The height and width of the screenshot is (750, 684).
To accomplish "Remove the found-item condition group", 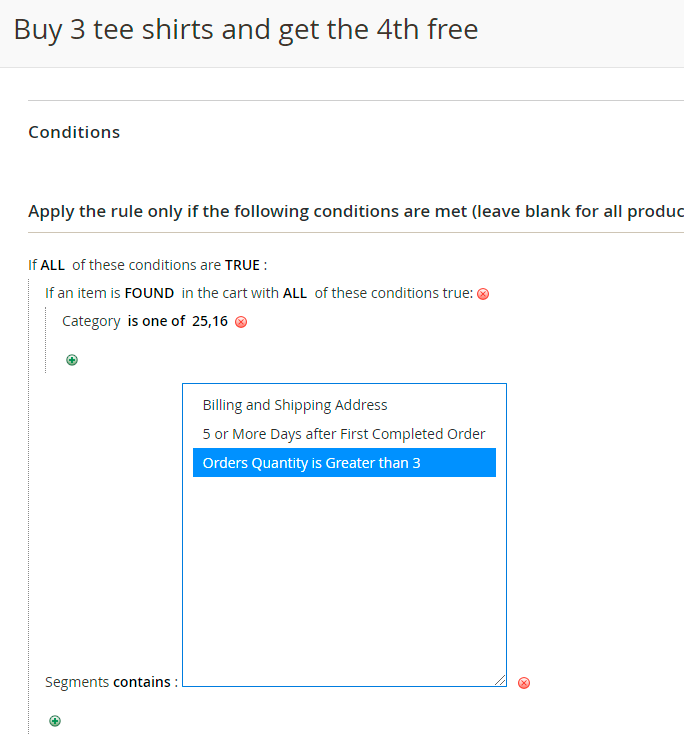I will point(483,294).
